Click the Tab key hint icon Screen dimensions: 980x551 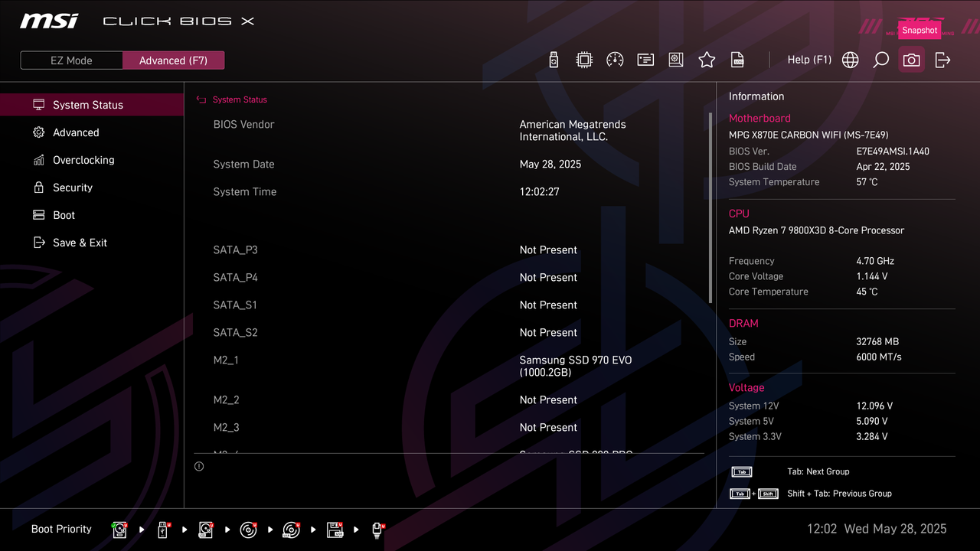(742, 472)
